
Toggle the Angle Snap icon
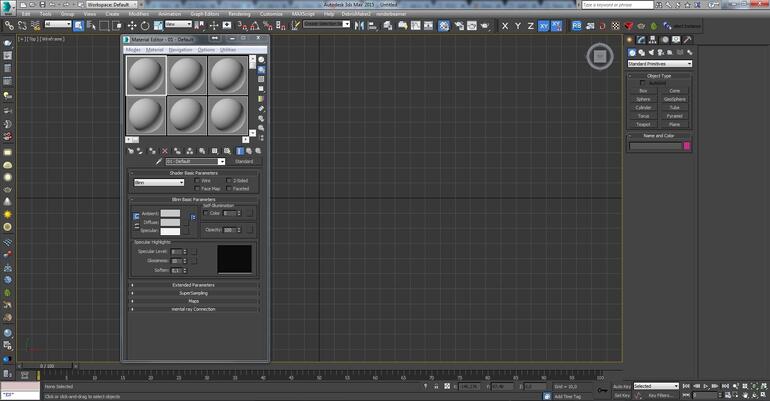click(255, 26)
